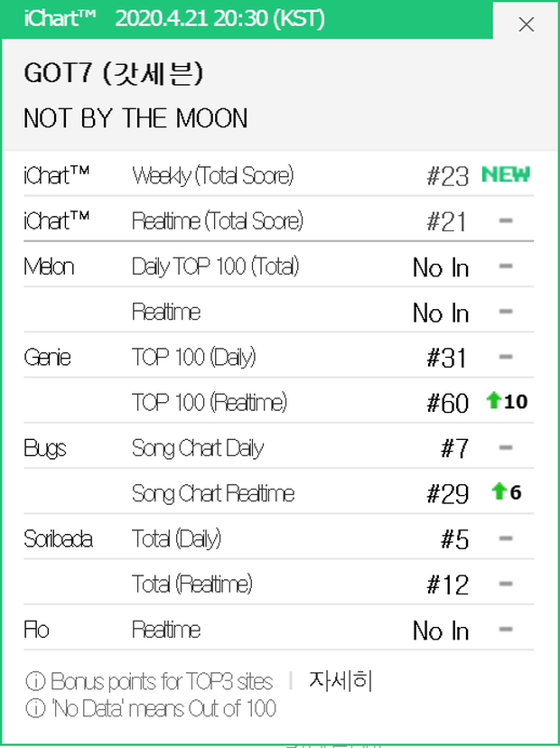The image size is (560, 748).
Task: Click Soribada Total (Daily) label
Action: (x=176, y=538)
